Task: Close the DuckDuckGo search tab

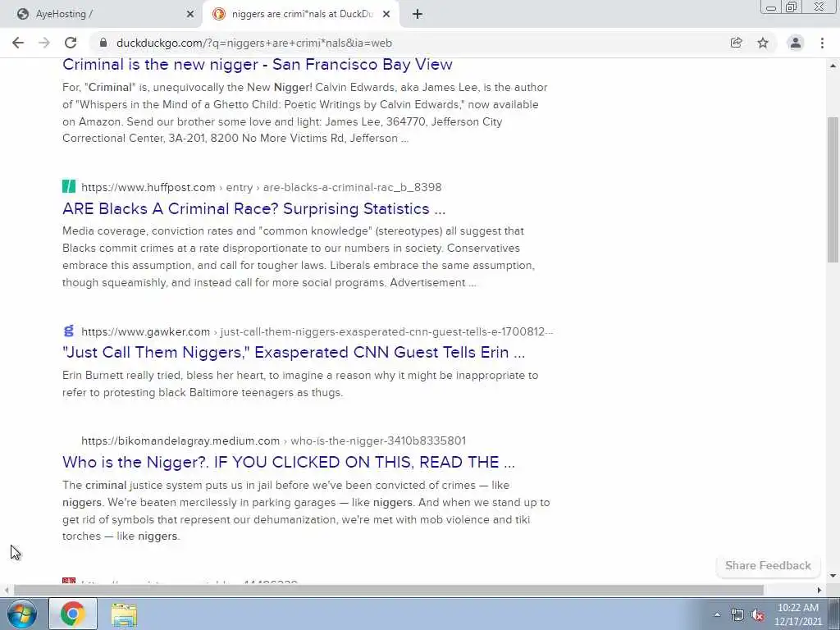Action: (386, 15)
